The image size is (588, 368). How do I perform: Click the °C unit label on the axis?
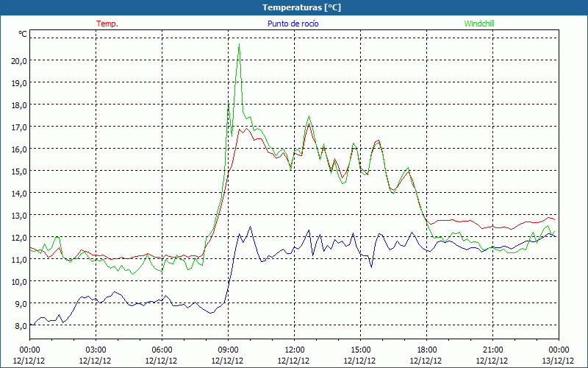pyautogui.click(x=23, y=34)
